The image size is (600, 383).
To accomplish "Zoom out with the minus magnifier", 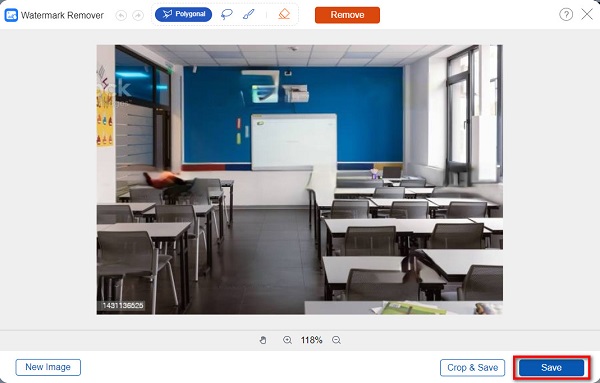I will click(336, 340).
